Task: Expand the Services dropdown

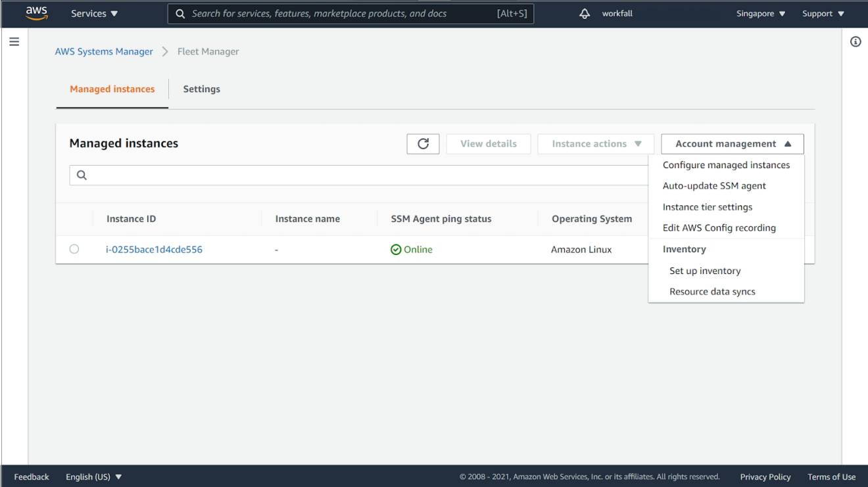Action: (95, 13)
